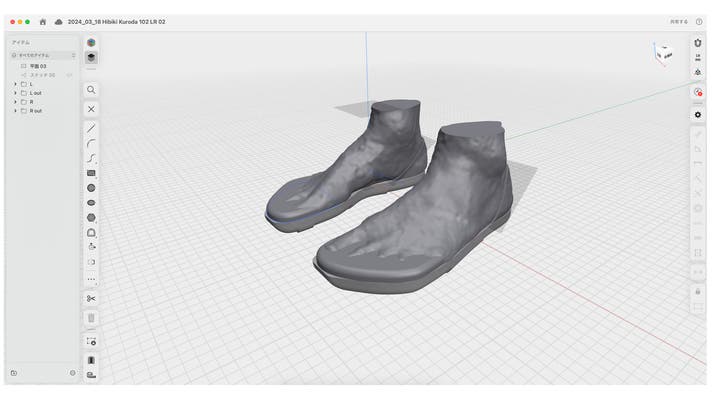Toggle visibility of the sketch item

click(70, 75)
